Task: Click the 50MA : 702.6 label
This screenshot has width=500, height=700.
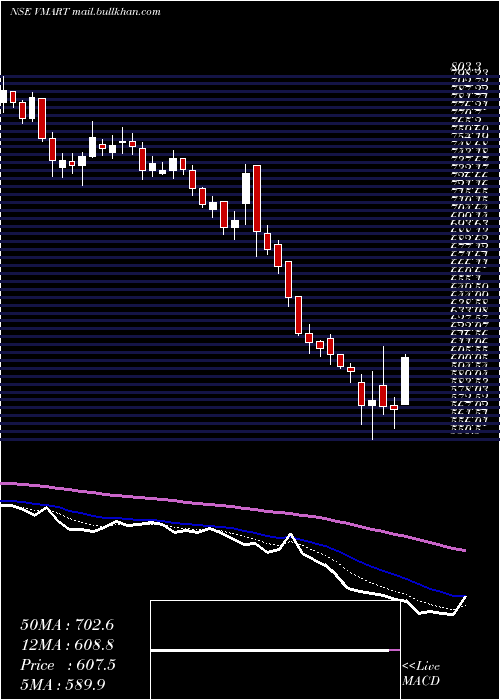Action: (x=67, y=625)
